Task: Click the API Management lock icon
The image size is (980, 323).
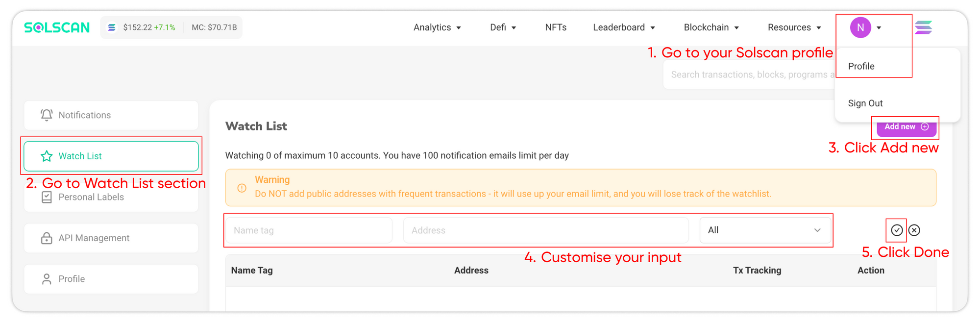Action: click(47, 238)
